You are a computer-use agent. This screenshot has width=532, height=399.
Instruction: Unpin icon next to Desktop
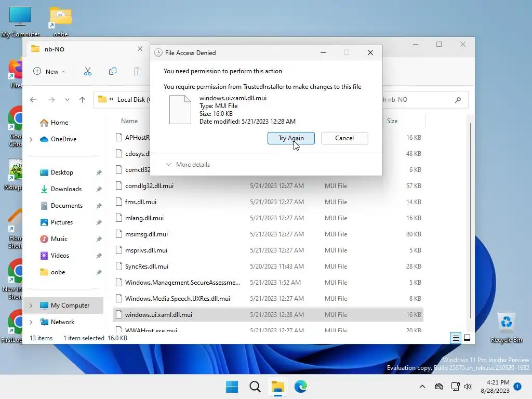pyautogui.click(x=99, y=172)
